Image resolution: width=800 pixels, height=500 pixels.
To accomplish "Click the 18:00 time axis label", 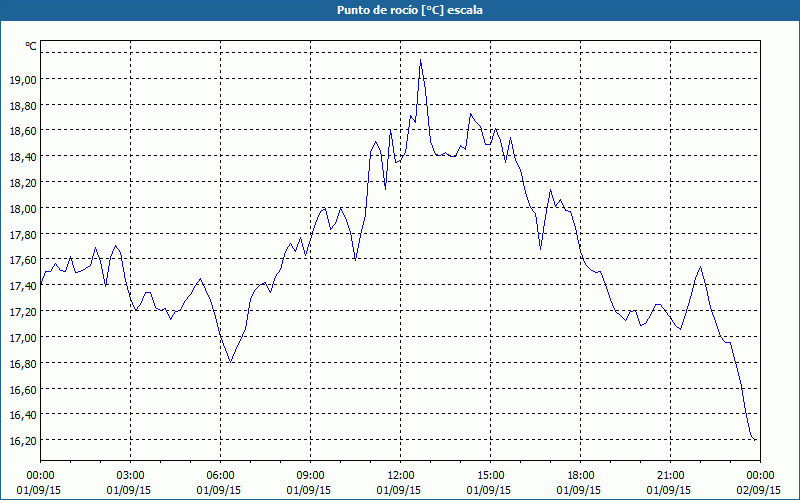I will (581, 475).
